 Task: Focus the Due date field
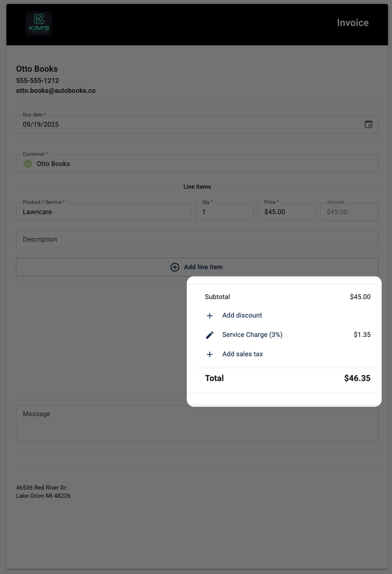pos(183,124)
